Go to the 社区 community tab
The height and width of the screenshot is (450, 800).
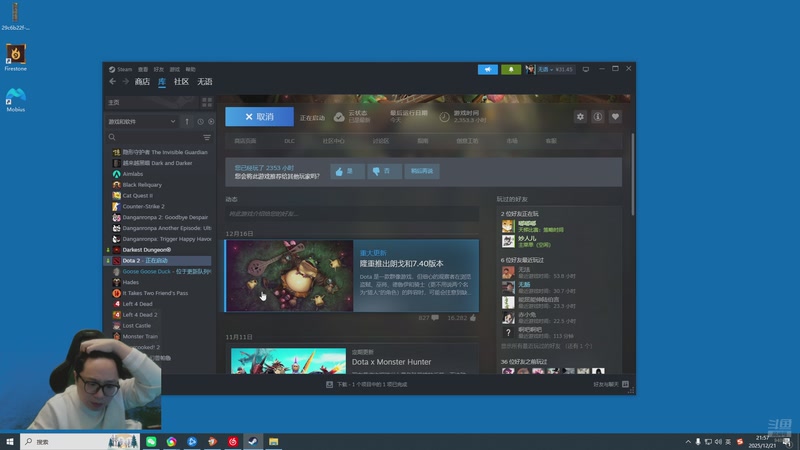(x=181, y=82)
